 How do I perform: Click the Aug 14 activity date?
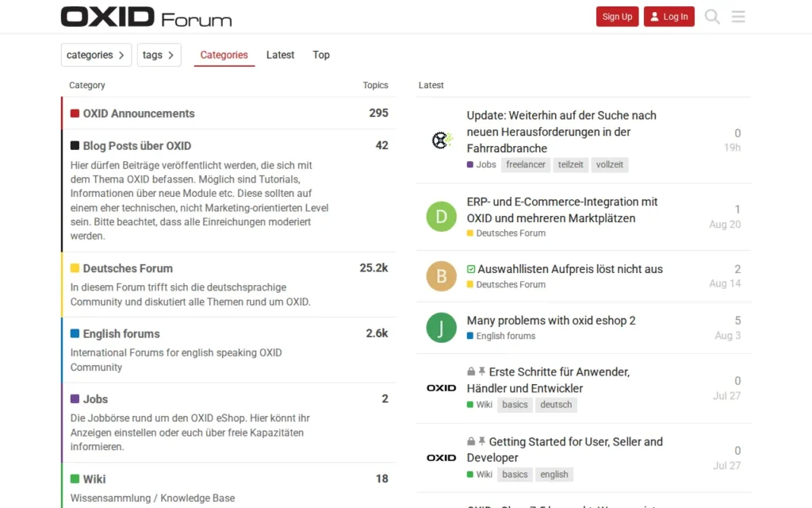click(725, 283)
